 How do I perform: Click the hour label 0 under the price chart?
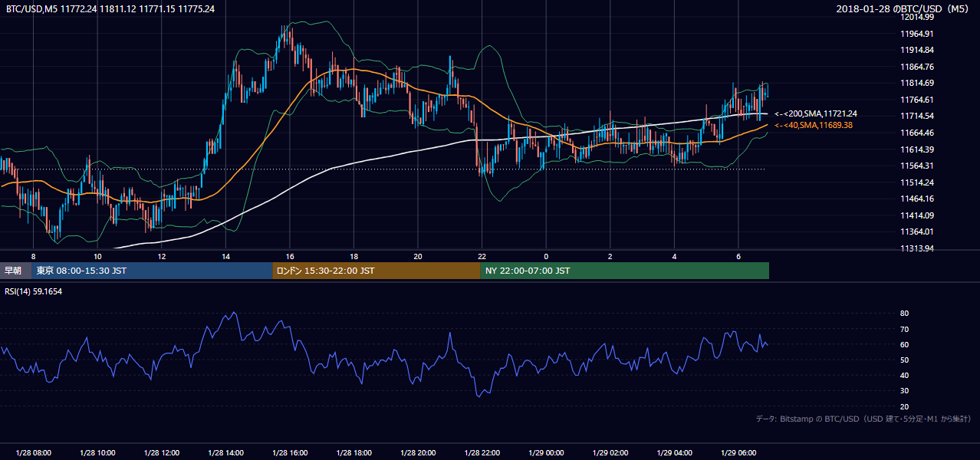tap(546, 256)
